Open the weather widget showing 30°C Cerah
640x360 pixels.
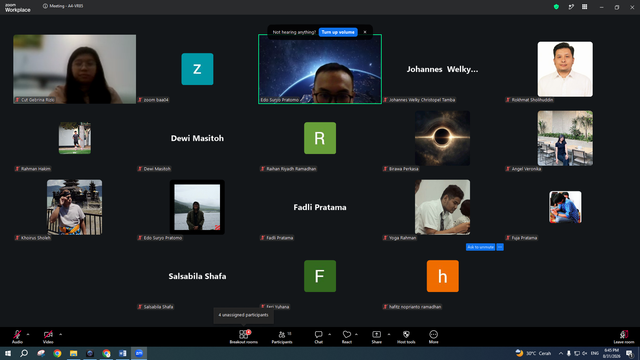coord(533,353)
